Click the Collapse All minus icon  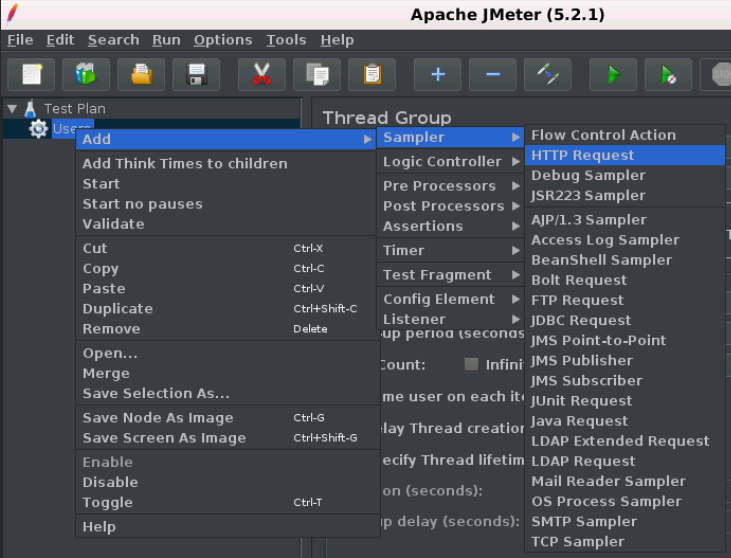(x=492, y=74)
